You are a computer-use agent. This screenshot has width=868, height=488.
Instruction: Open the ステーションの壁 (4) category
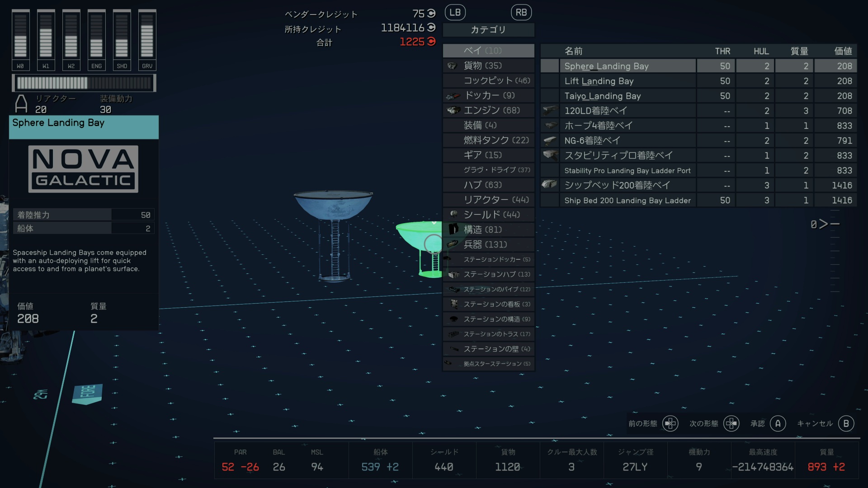click(489, 349)
